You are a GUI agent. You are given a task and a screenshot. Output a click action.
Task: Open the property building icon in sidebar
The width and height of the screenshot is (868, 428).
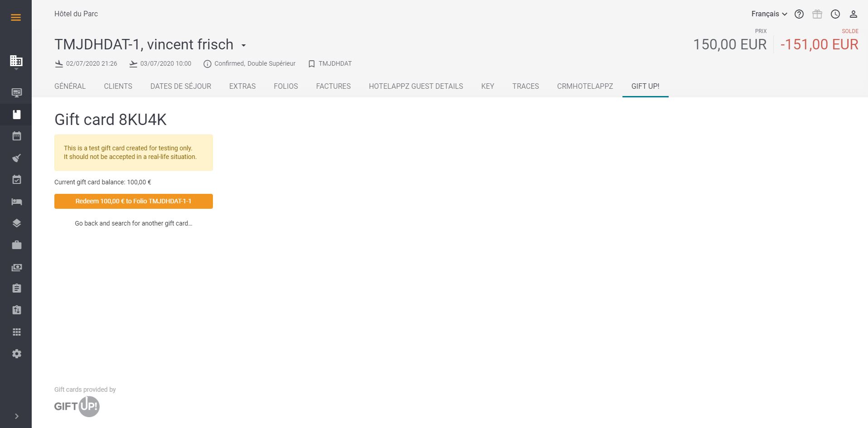16,61
